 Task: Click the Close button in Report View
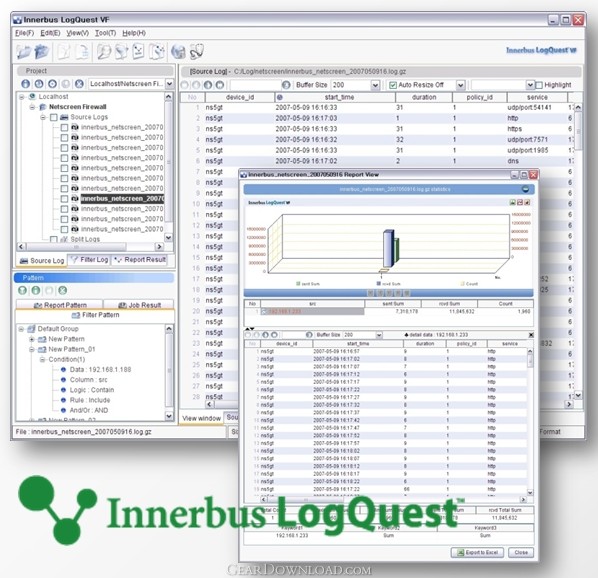521,552
